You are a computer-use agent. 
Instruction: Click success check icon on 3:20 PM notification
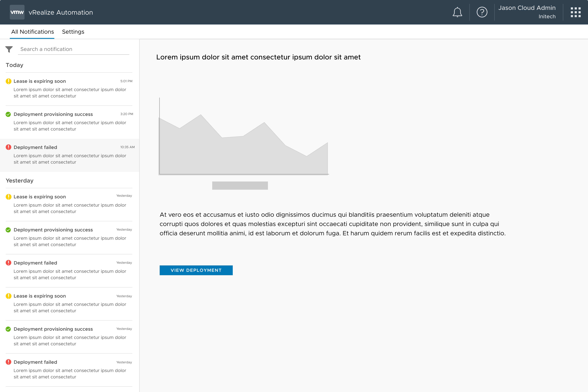point(8,114)
